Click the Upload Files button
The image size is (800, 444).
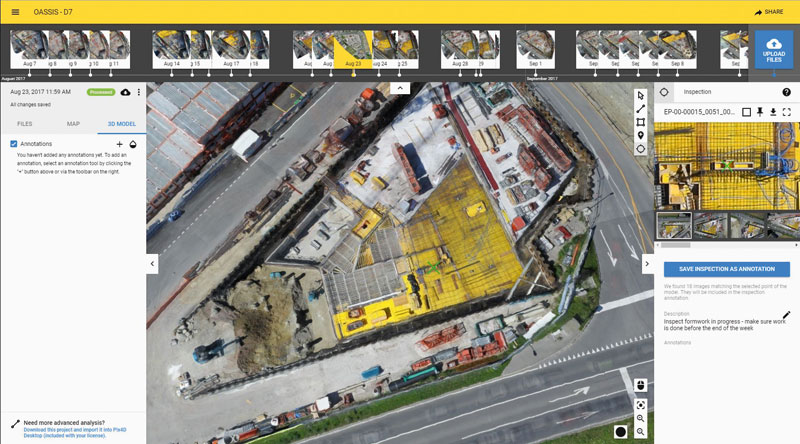pyautogui.click(x=775, y=49)
